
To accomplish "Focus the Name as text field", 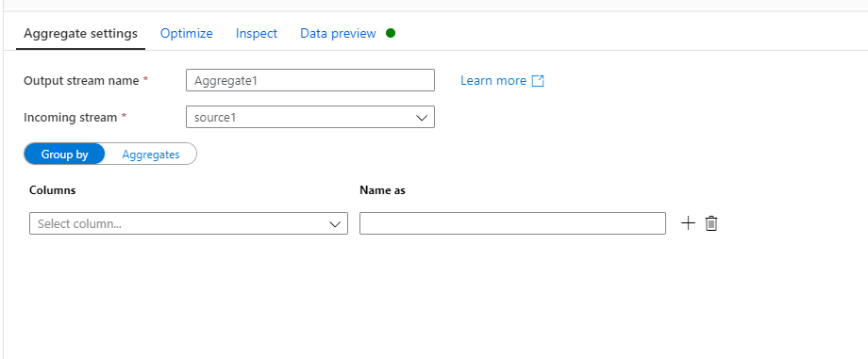I will pos(512,223).
